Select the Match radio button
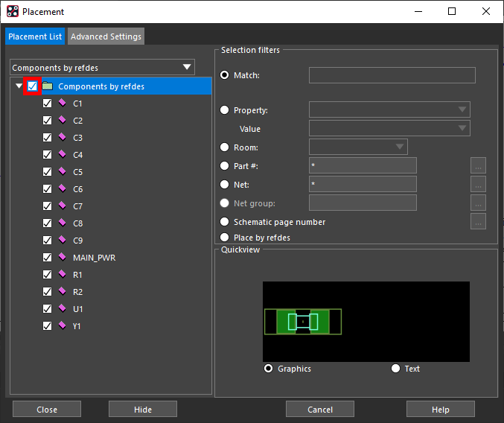The width and height of the screenshot is (504, 423). (224, 75)
